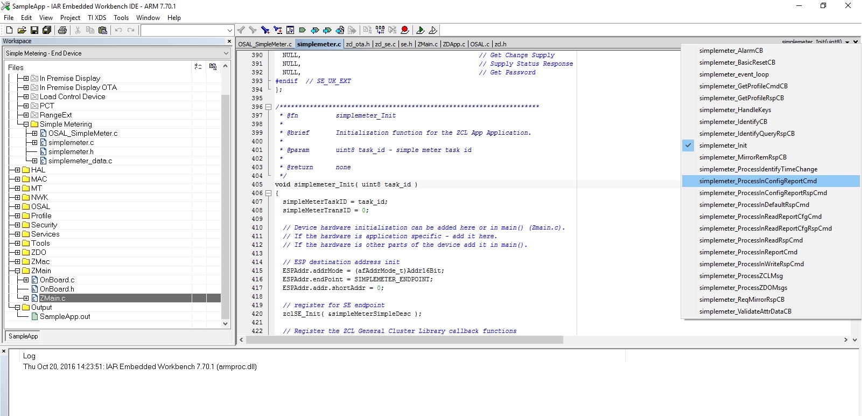Expand the HAL folder in the workspace tree
The height and width of the screenshot is (416, 868).
coord(17,170)
